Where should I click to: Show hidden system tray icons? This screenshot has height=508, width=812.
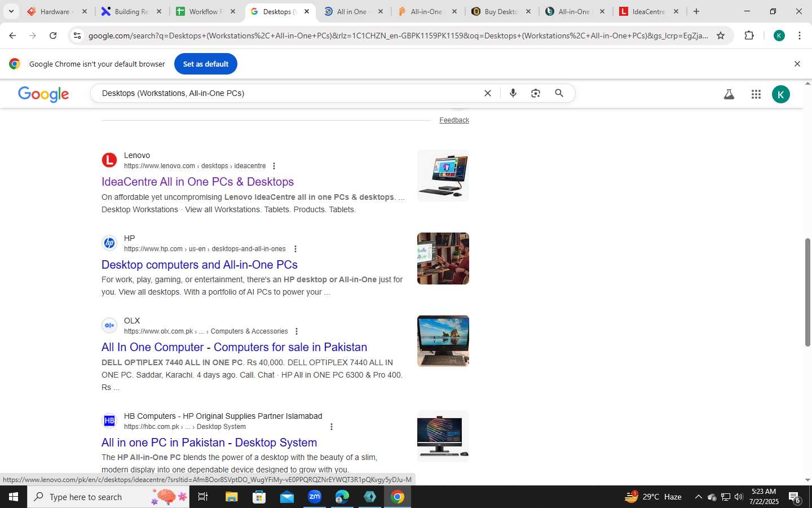pos(698,497)
